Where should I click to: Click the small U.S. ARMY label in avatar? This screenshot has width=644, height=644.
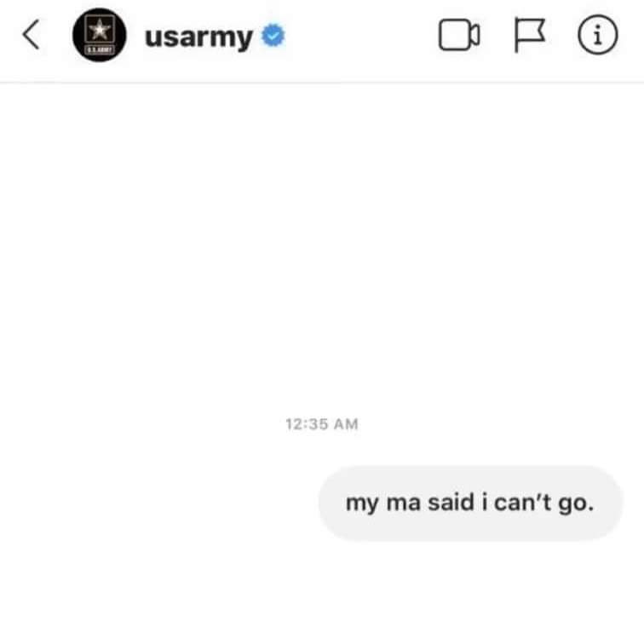click(x=100, y=50)
